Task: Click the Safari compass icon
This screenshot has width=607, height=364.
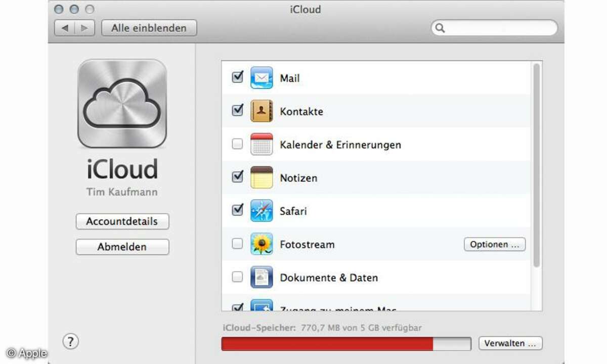Action: click(262, 211)
